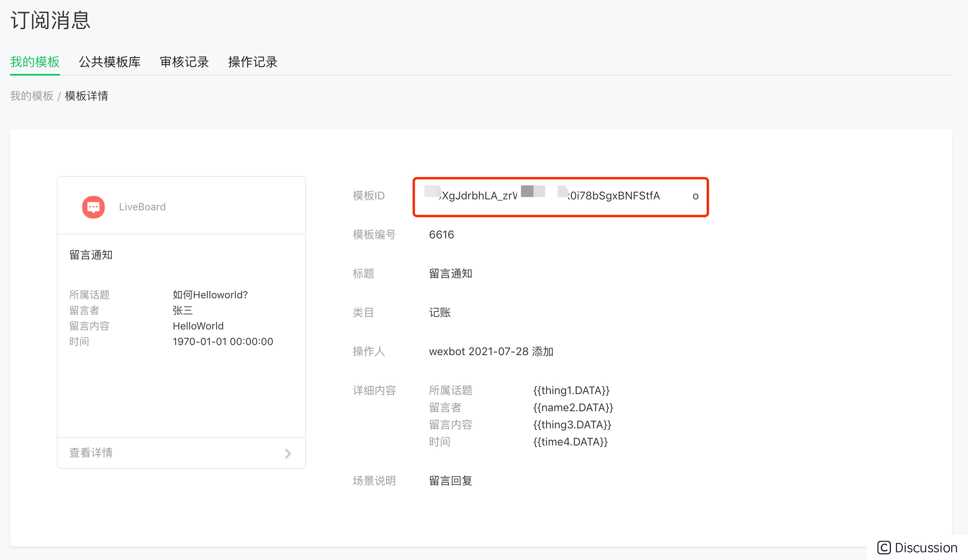Click the 我的模板 breadcrumb link

[x=32, y=96]
